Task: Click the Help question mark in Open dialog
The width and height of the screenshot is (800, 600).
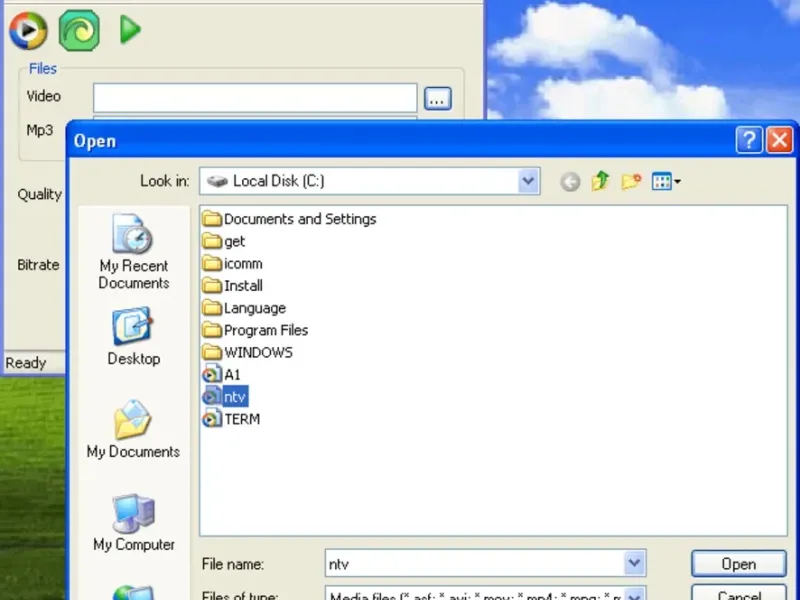Action: click(x=749, y=139)
